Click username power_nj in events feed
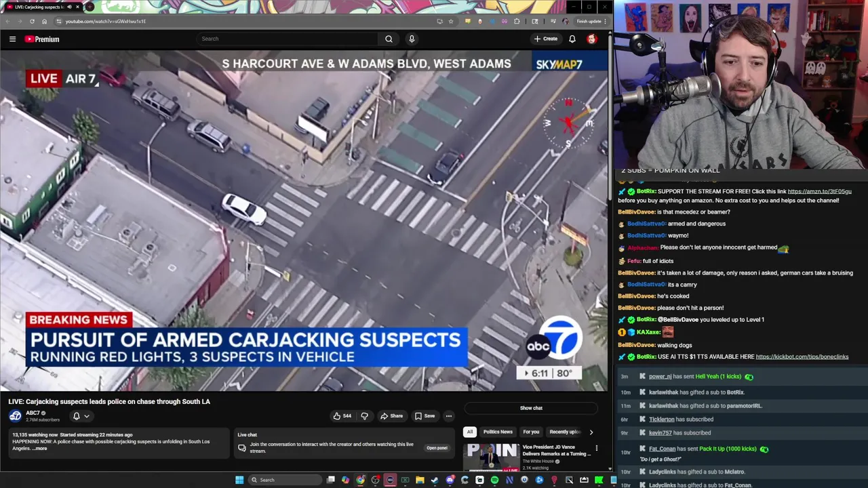This screenshot has width=868, height=488. (660, 377)
